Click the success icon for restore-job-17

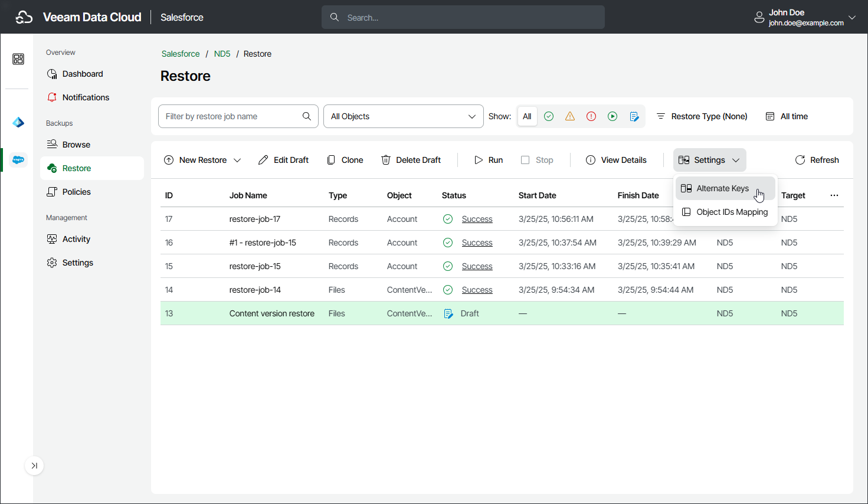(448, 219)
